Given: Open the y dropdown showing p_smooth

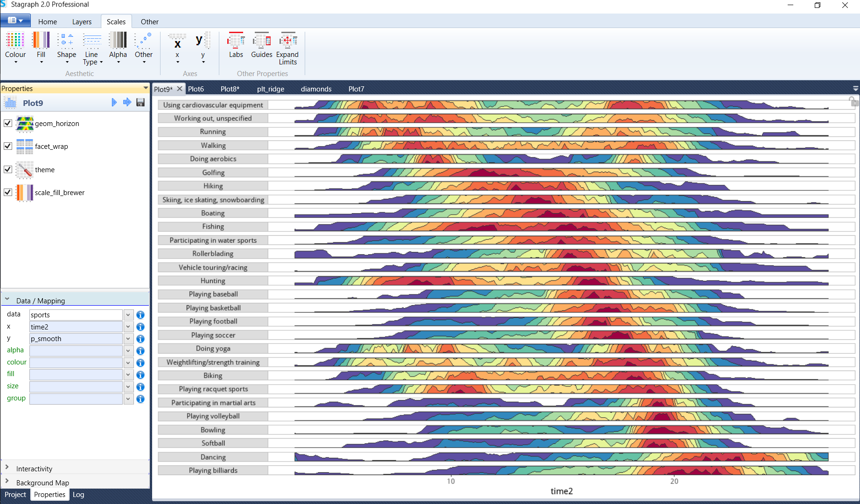Looking at the screenshot, I should [128, 339].
